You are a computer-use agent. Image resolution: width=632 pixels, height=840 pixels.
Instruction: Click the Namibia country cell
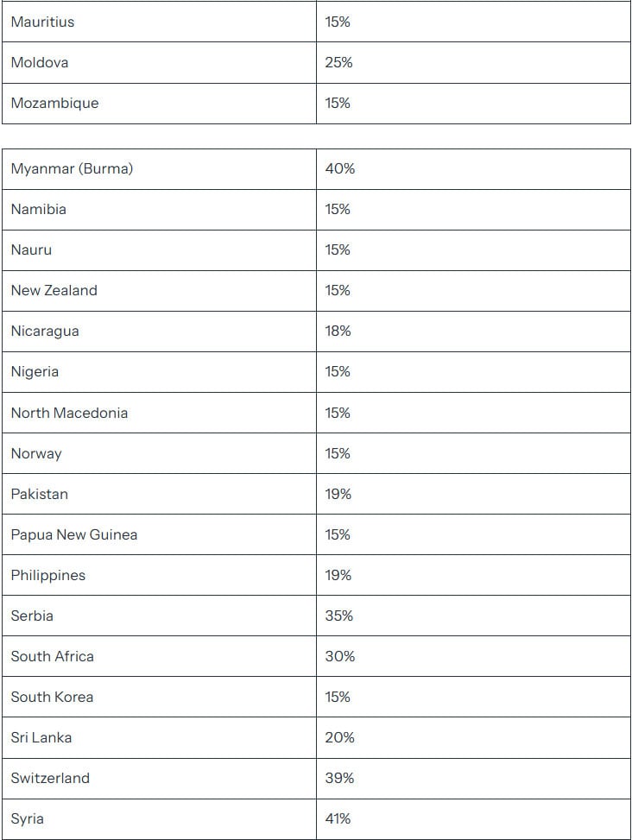39,209
